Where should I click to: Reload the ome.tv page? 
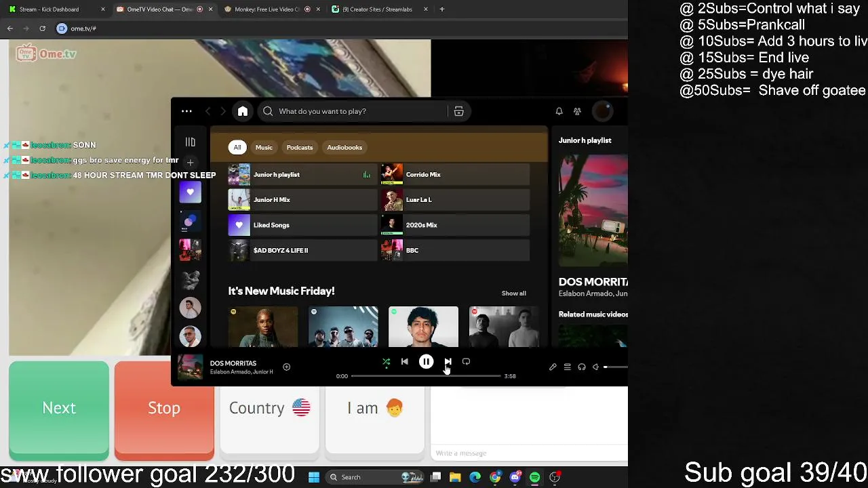pyautogui.click(x=42, y=28)
